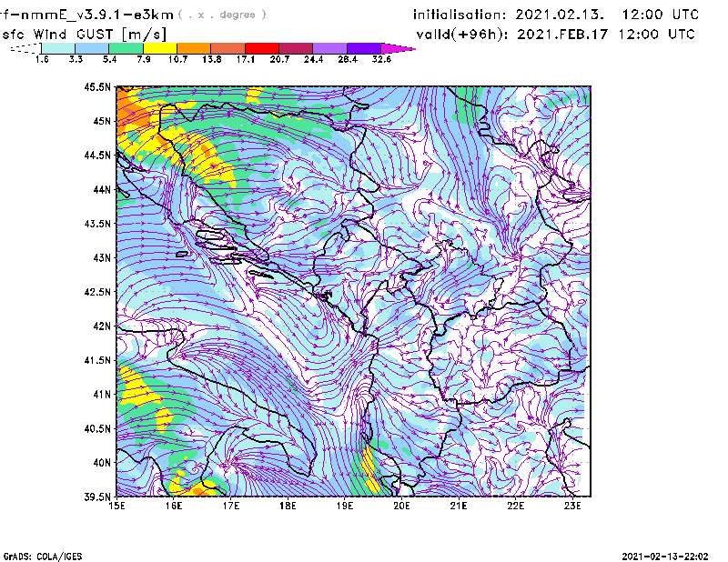Click the '22E' longitude label
The height and width of the screenshot is (562, 728).
point(515,506)
